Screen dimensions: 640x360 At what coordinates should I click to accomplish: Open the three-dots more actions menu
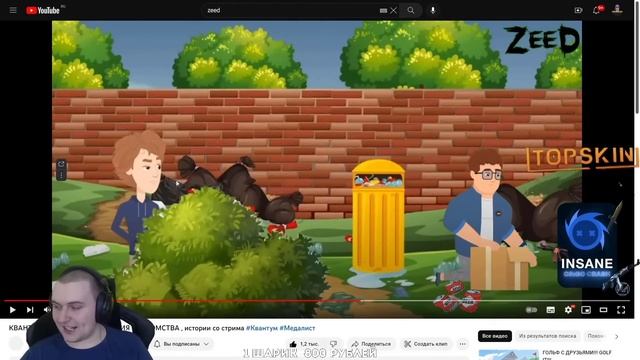tap(462, 344)
